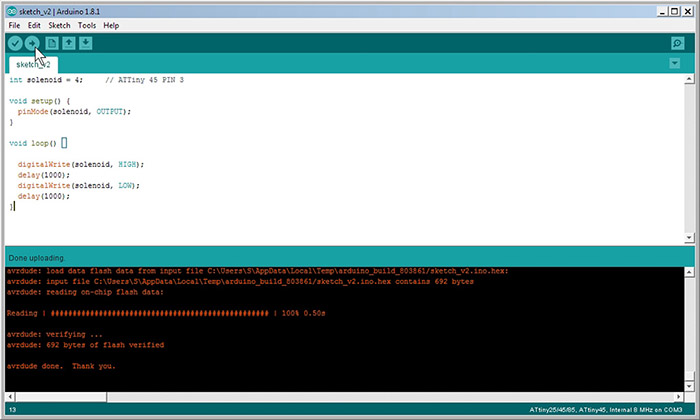700x420 pixels.
Task: Click the first delay(1000) line
Action: [x=44, y=175]
